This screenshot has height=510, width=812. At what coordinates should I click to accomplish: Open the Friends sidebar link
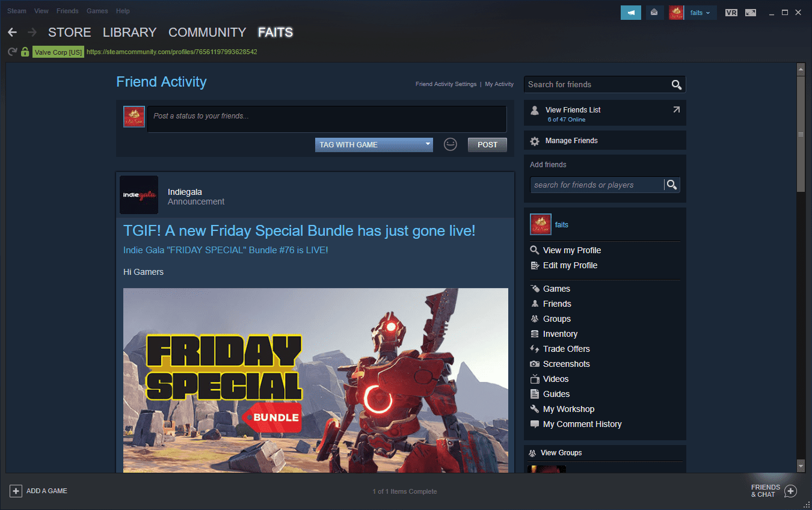click(x=557, y=304)
